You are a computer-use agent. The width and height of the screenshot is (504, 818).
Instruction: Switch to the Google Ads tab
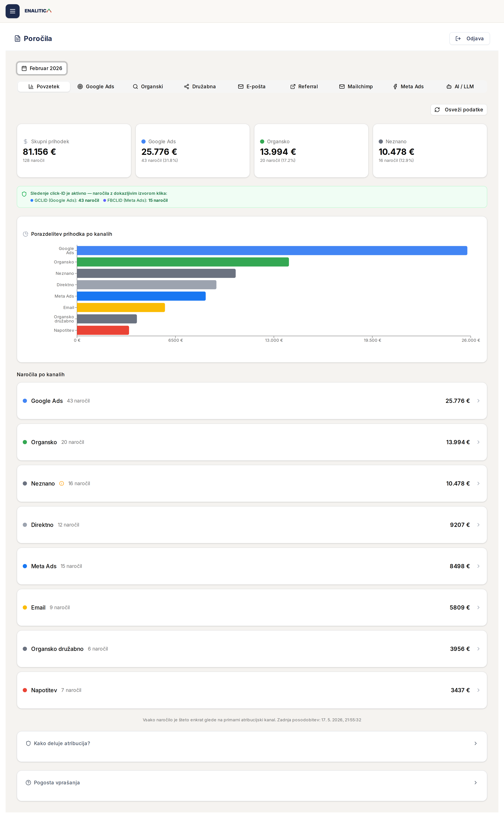point(96,87)
